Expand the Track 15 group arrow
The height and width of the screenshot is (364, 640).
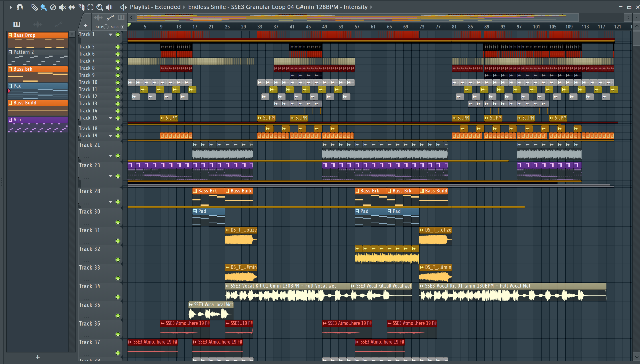point(110,118)
